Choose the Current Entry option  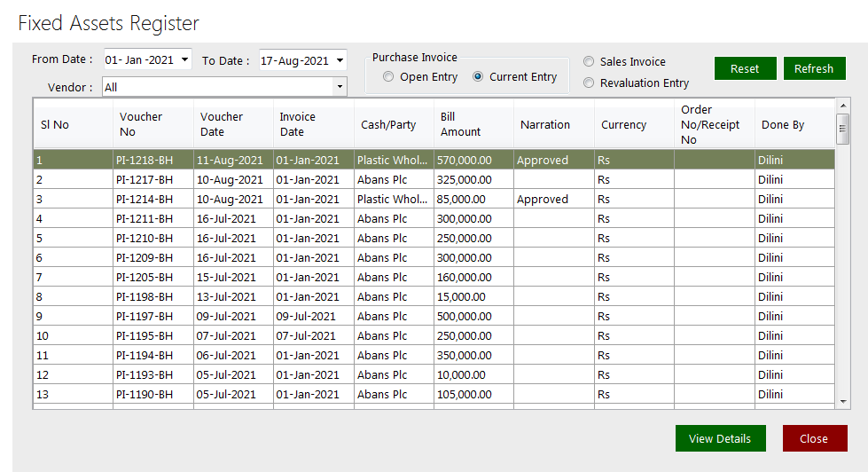click(x=478, y=77)
